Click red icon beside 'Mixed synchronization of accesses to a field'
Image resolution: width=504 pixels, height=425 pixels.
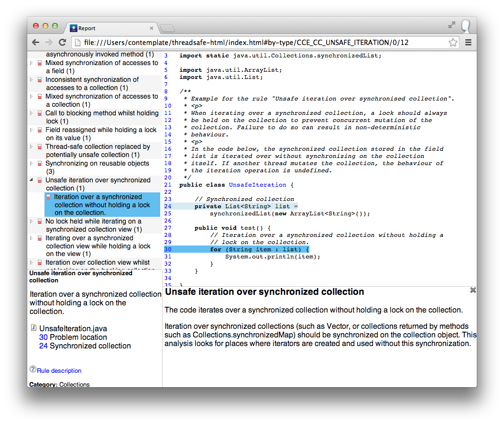(x=40, y=63)
